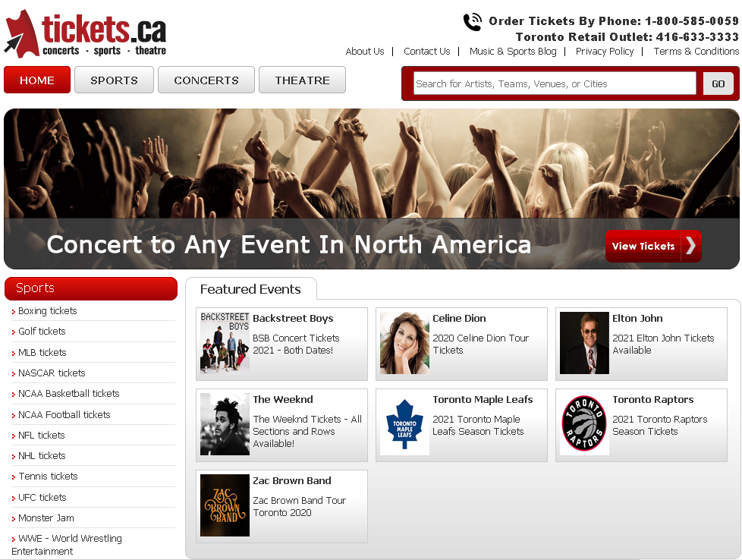The height and width of the screenshot is (560, 742).
Task: Open the NHL tickets link
Action: pyautogui.click(x=42, y=456)
